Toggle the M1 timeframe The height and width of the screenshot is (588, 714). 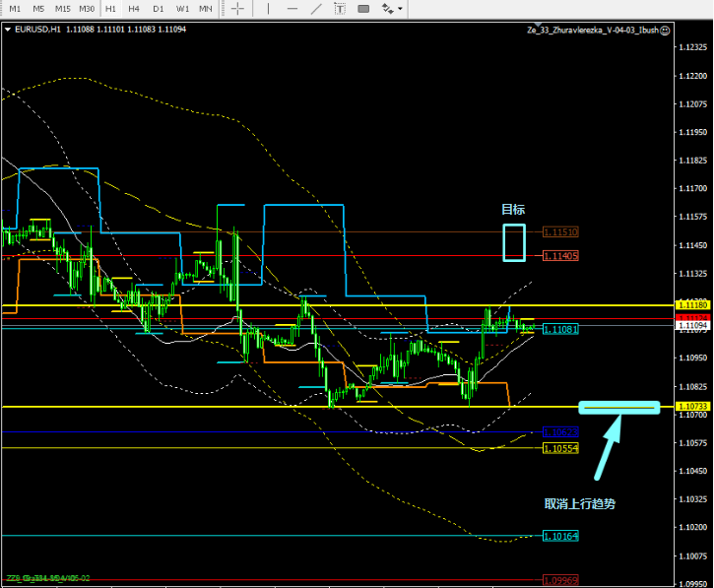15,9
